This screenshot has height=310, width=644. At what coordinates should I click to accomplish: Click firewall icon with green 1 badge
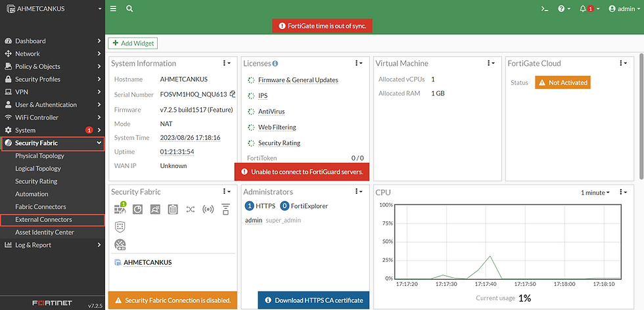pyautogui.click(x=120, y=209)
